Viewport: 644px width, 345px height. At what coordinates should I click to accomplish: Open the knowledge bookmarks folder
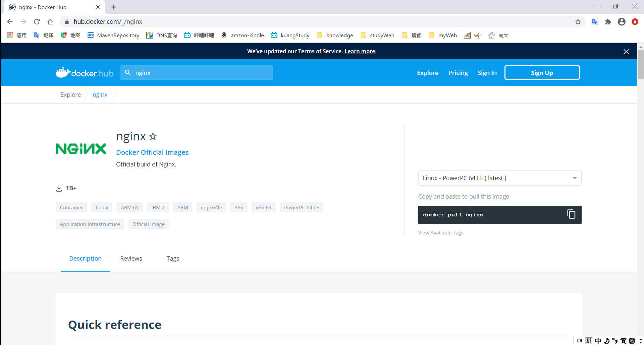point(335,35)
